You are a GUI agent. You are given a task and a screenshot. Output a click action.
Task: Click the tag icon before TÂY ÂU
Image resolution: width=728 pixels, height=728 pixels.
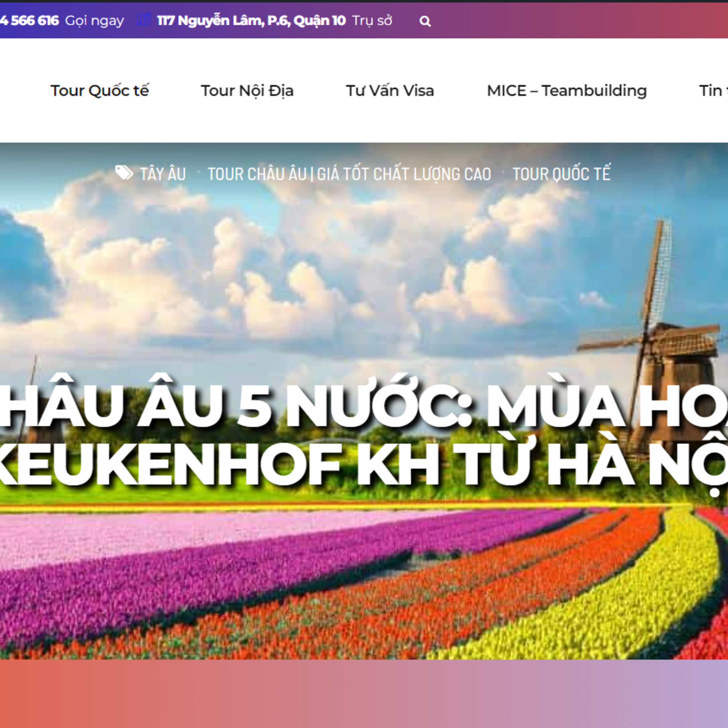pos(124,173)
